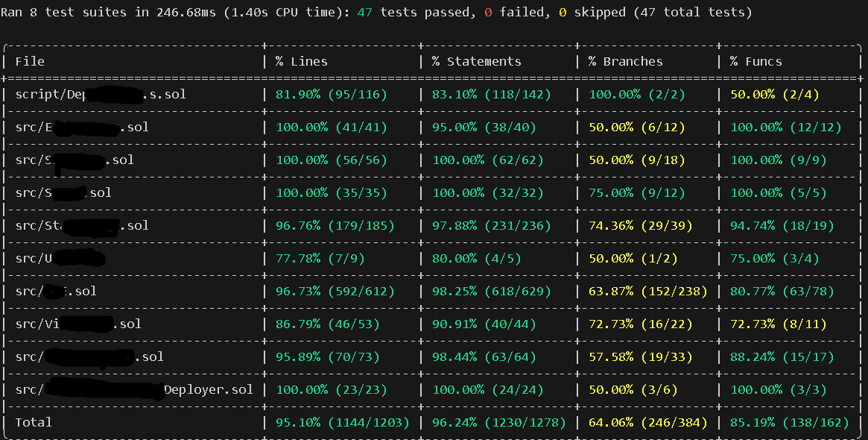The width and height of the screenshot is (868, 440).
Task: Click the '(47 total tests)' summary text
Action: pos(692,12)
